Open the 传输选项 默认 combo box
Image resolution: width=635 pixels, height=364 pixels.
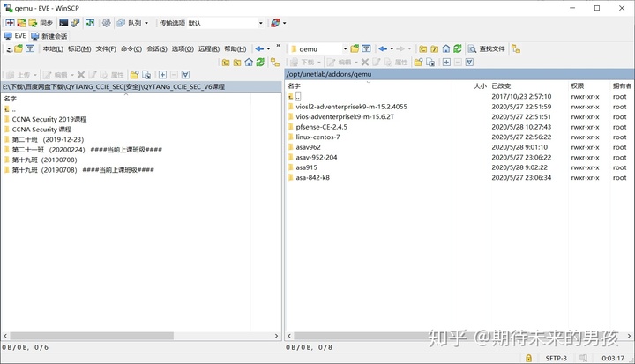click(212, 23)
